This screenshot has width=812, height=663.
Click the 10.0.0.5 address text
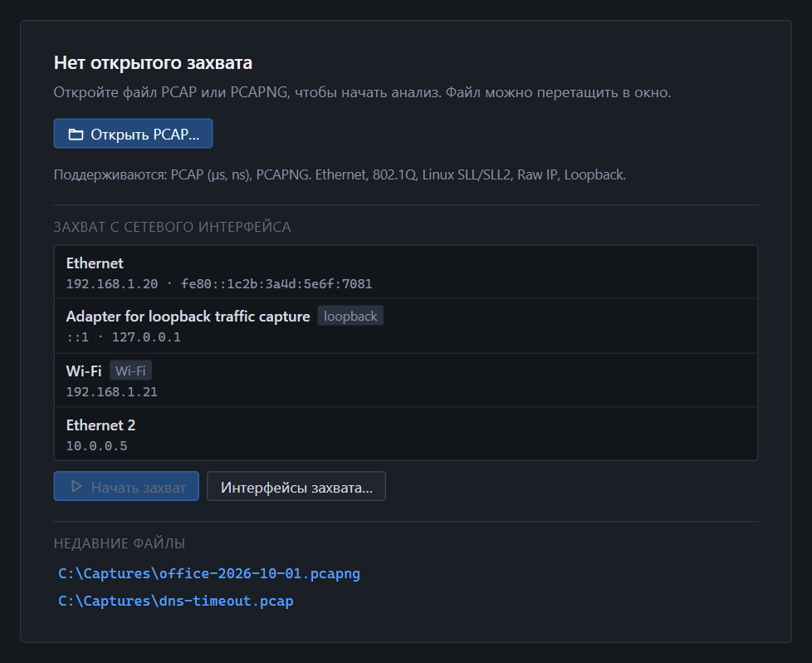97,446
